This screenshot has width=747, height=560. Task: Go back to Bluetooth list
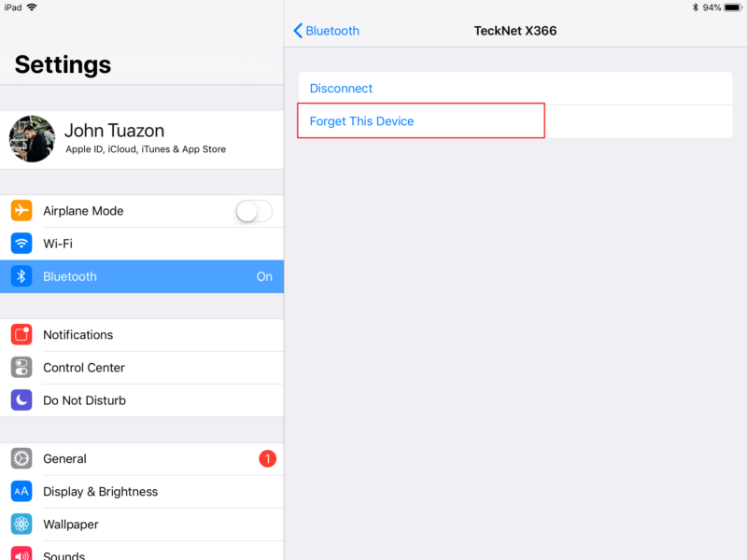tap(325, 31)
